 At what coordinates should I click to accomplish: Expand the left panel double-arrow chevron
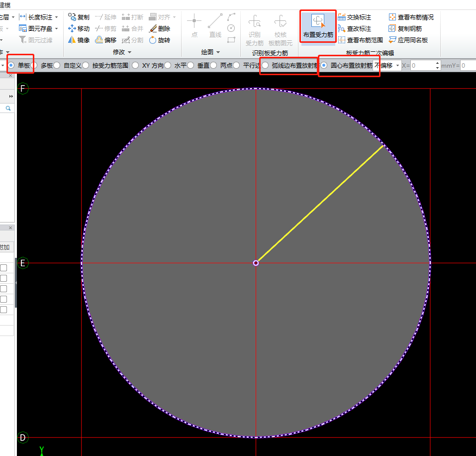tap(11, 96)
